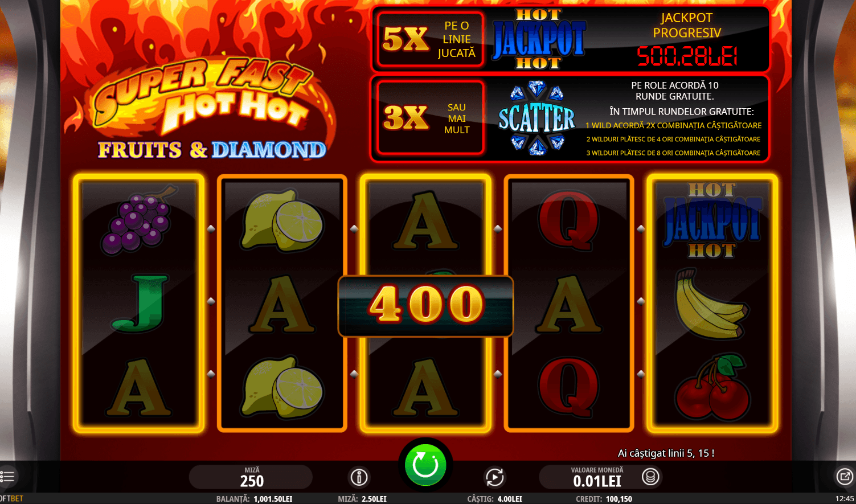This screenshot has width=856, height=504.
Task: Click the cherries symbol on reel five
Action: click(712, 387)
